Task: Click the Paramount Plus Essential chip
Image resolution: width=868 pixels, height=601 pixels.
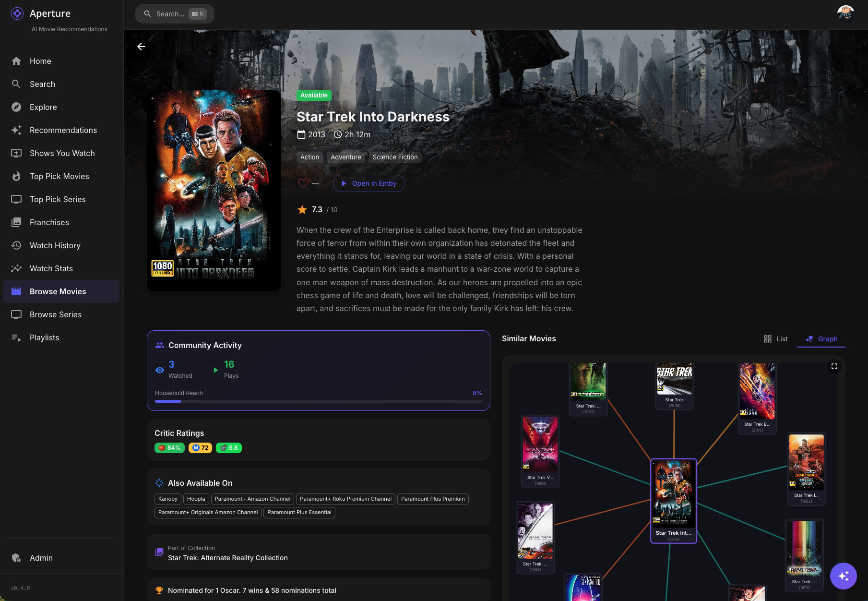Action: point(299,513)
